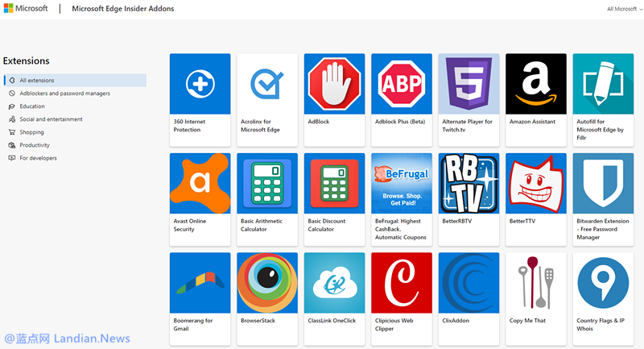Open the Amazon Assistant title link
The image size is (644, 349).
(532, 122)
